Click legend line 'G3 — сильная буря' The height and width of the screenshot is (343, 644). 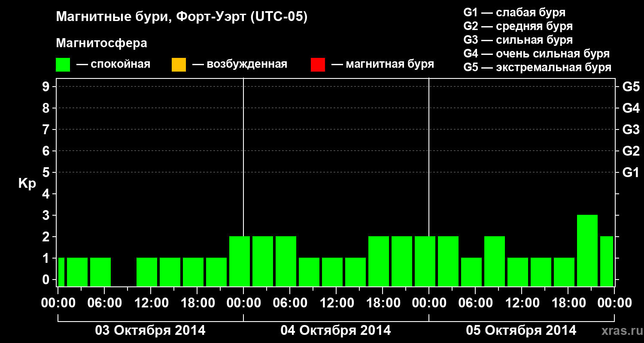click(x=518, y=40)
